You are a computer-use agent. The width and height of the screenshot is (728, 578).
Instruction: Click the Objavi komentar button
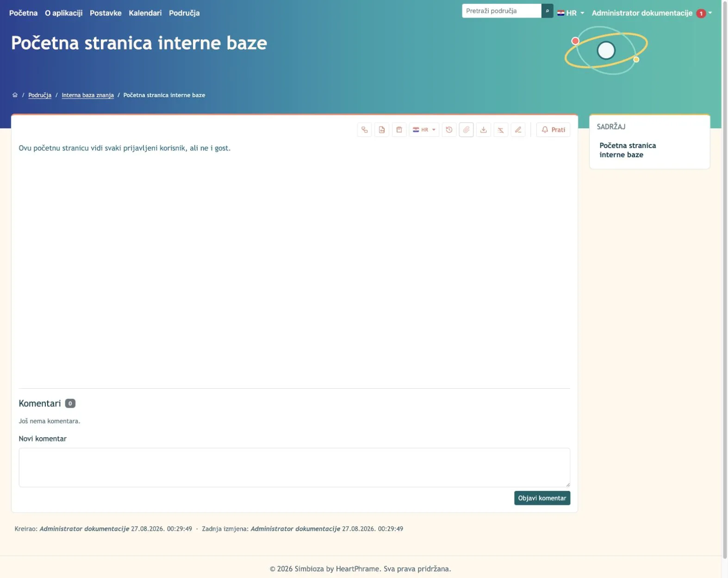(x=542, y=498)
